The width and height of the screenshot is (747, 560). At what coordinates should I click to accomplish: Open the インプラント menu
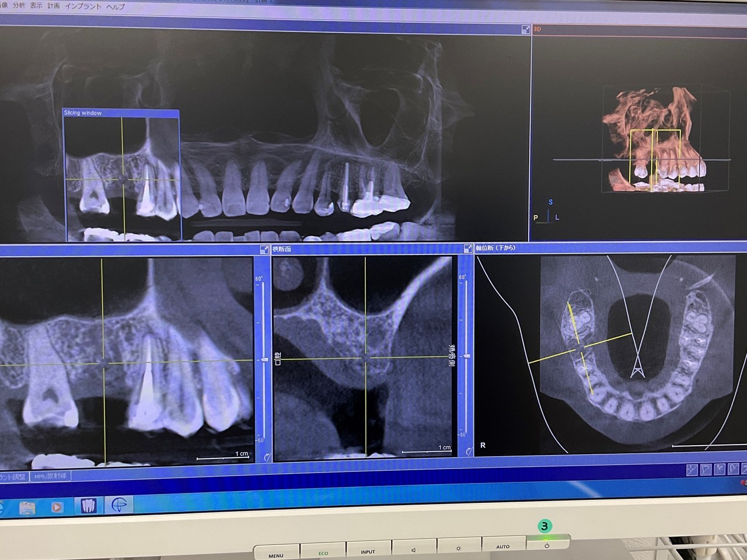coord(83,6)
